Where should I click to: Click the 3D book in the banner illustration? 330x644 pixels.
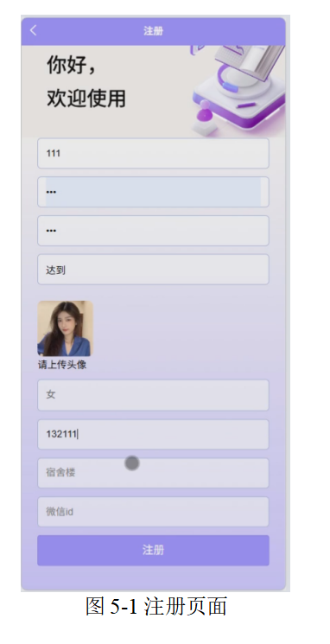[250, 61]
